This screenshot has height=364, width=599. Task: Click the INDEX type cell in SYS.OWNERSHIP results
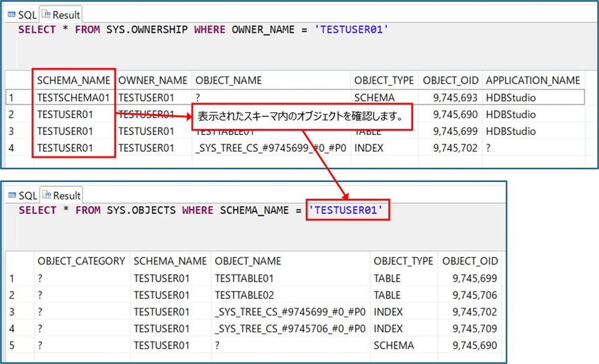point(369,148)
